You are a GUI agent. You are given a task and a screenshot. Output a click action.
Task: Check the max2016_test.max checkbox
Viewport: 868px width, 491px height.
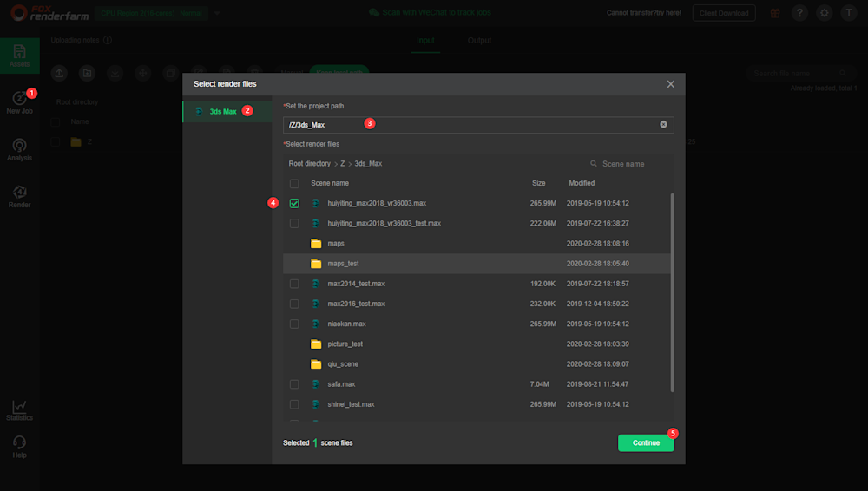coord(294,304)
